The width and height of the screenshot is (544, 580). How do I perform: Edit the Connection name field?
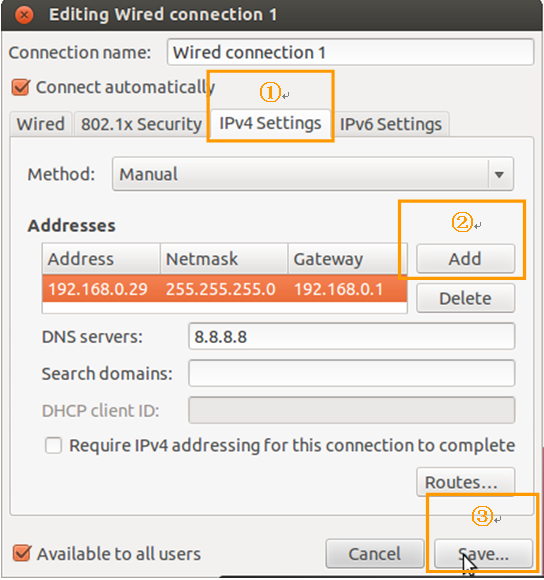click(x=350, y=52)
